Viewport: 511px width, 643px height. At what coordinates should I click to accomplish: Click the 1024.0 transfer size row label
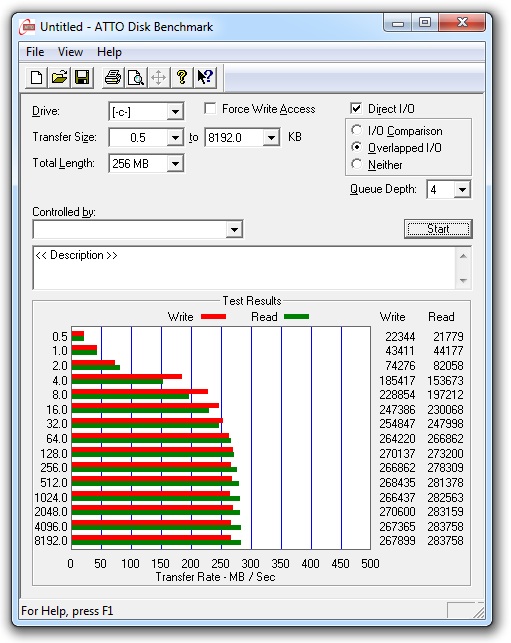pos(51,497)
